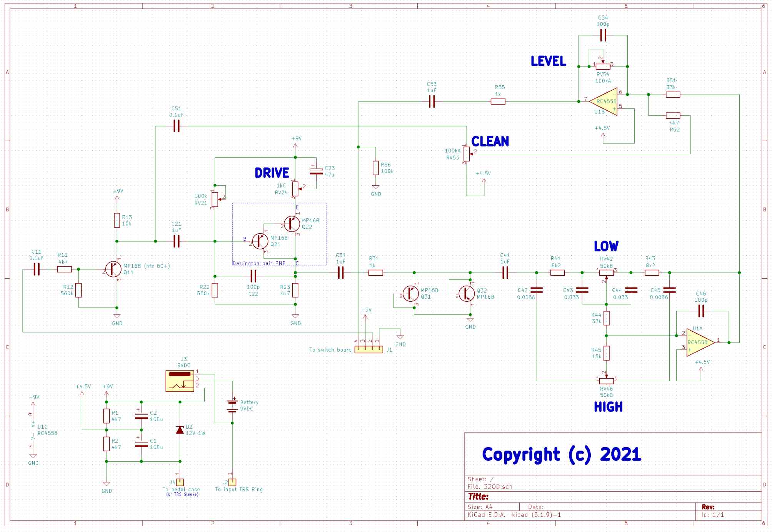
Task: Adjust LEVEL potentiometer RV54
Action: 603,66
